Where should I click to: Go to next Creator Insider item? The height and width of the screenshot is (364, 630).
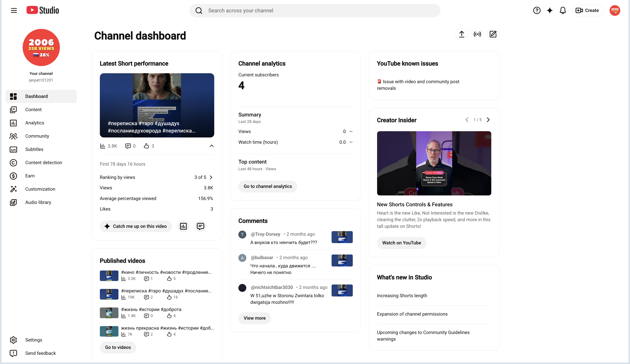coord(488,120)
